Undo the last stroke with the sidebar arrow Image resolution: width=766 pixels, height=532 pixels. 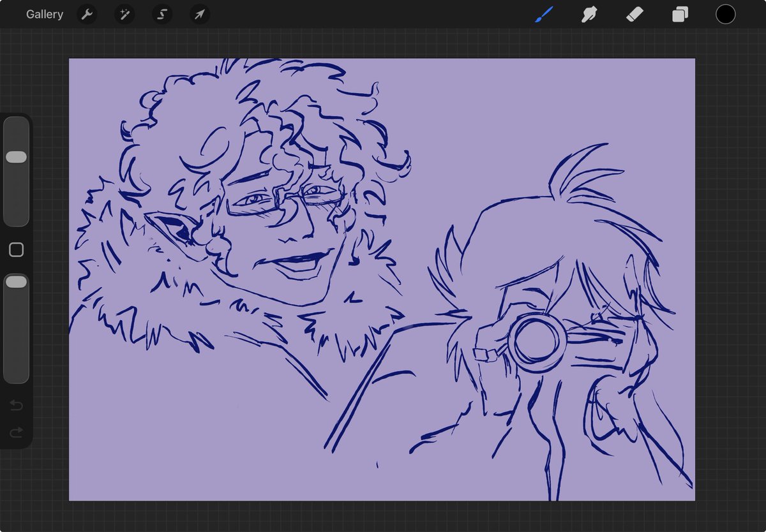[x=17, y=406]
